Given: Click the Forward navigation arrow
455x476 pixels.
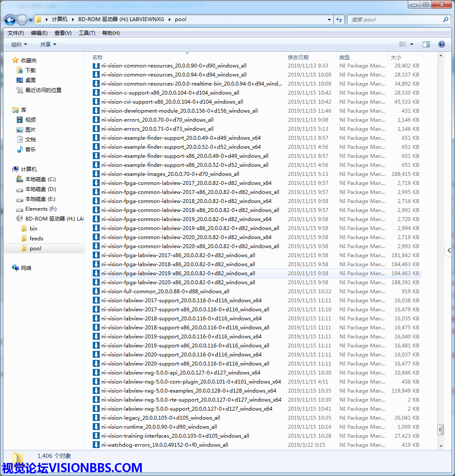Looking at the screenshot, I should (x=22, y=20).
